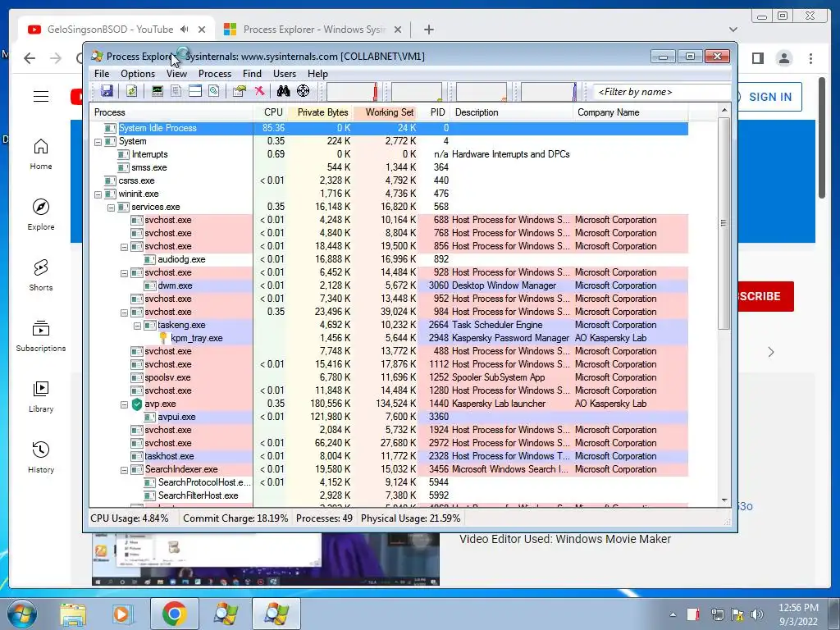Sort by the Company Name column header
840x630 pixels.
coord(630,112)
